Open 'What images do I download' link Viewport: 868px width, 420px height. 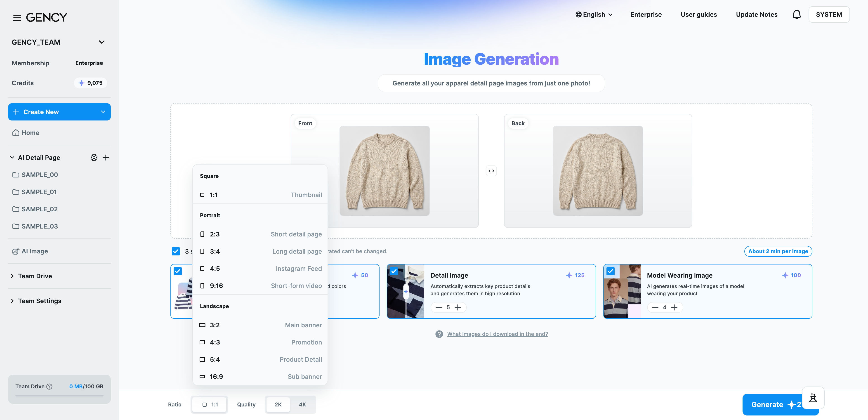click(497, 334)
